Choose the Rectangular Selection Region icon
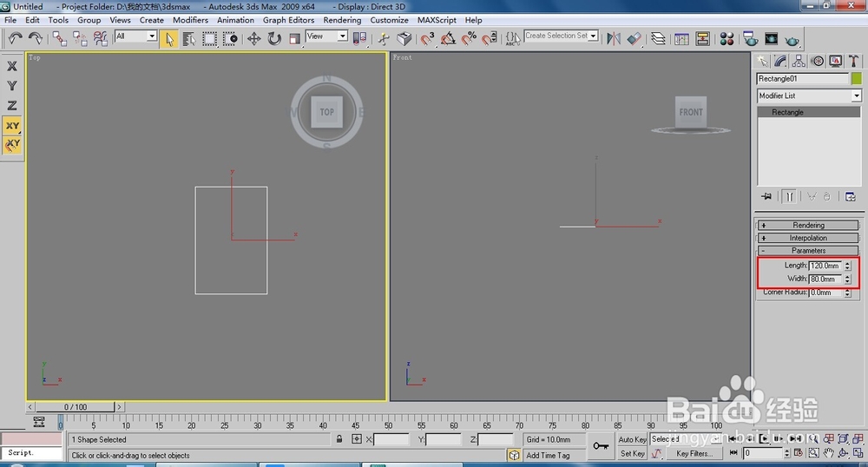Viewport: 868px width, 467px height. pos(209,39)
